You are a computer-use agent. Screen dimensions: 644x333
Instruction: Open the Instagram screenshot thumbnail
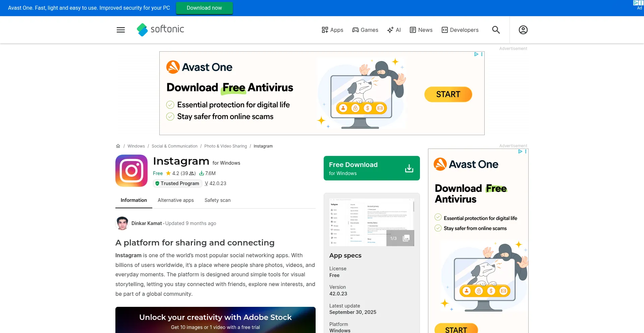(372, 222)
